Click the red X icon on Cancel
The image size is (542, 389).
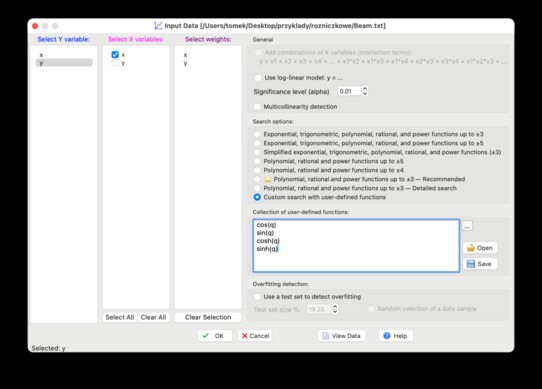click(244, 336)
